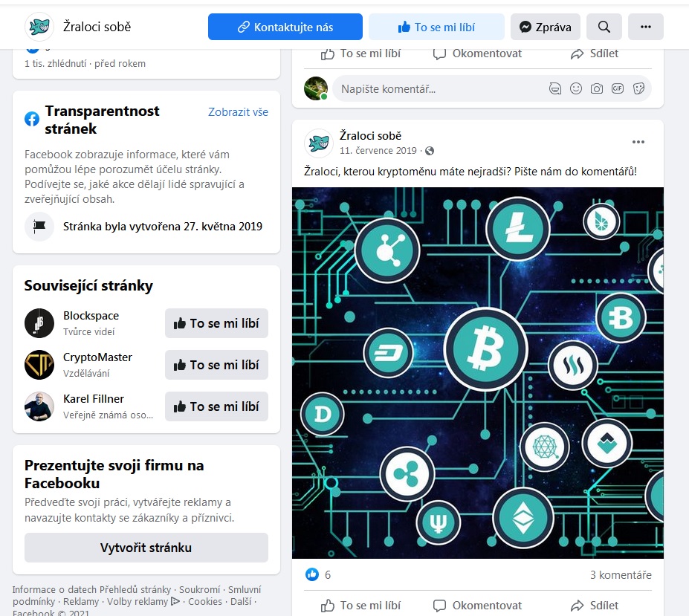Open Informace o datech Přehledů stránky link
The height and width of the screenshot is (616, 689).
91,590
